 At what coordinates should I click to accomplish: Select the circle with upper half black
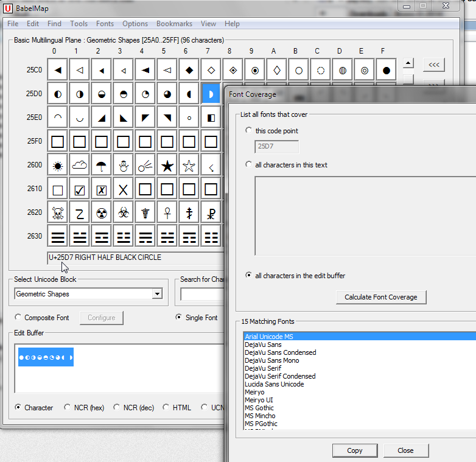coord(123,94)
